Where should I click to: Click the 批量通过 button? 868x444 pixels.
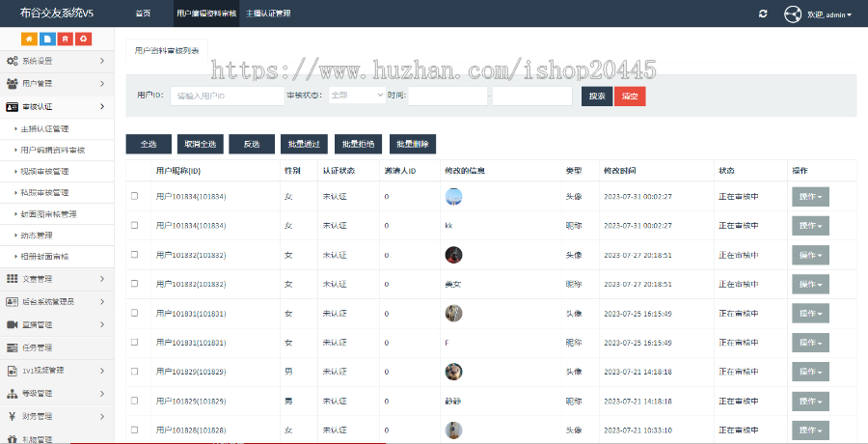(x=304, y=144)
